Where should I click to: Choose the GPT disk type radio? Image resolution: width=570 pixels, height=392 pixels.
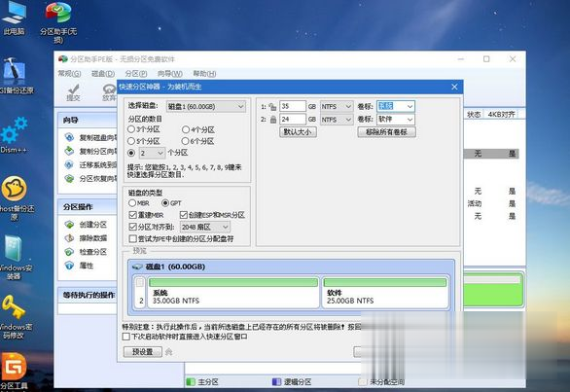pyautogui.click(x=165, y=202)
